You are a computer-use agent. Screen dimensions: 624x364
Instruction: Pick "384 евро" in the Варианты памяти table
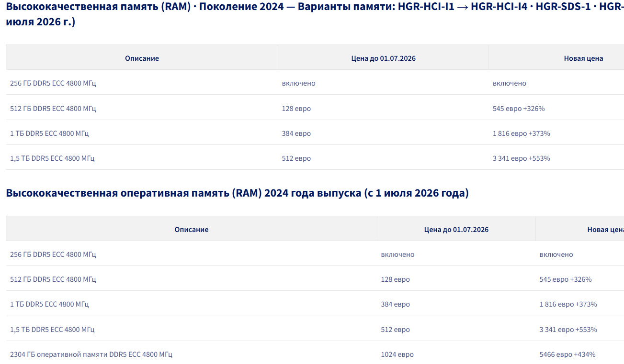(x=296, y=133)
